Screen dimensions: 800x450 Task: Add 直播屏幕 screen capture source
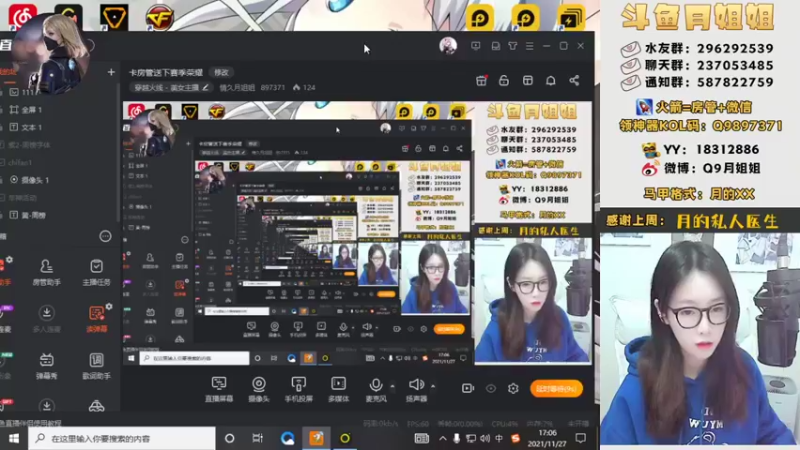point(219,389)
